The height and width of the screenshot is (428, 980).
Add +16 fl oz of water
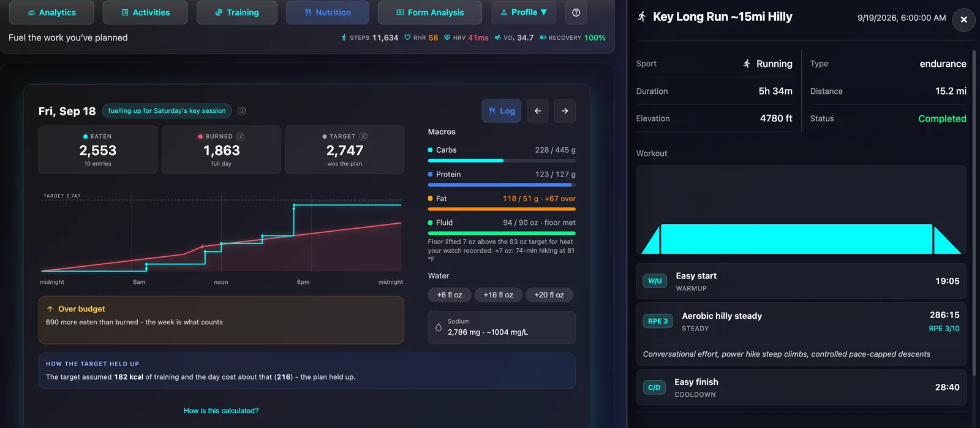(x=499, y=295)
